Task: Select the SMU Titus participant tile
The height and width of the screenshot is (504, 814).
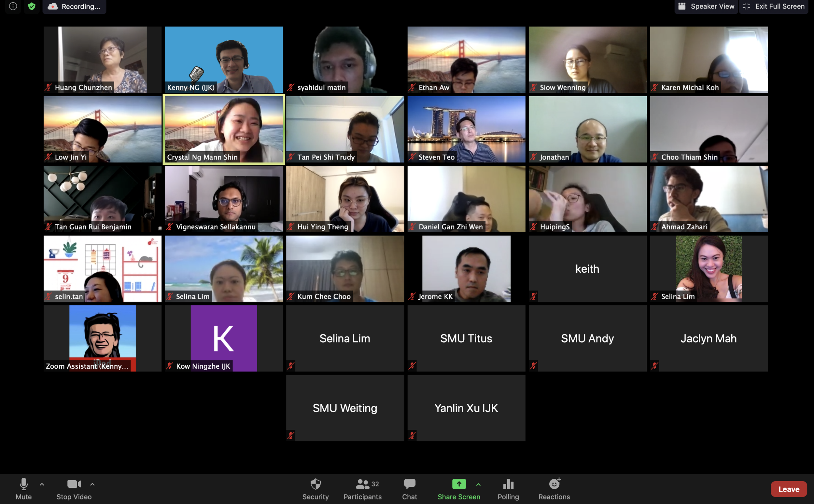Action: [x=466, y=338]
